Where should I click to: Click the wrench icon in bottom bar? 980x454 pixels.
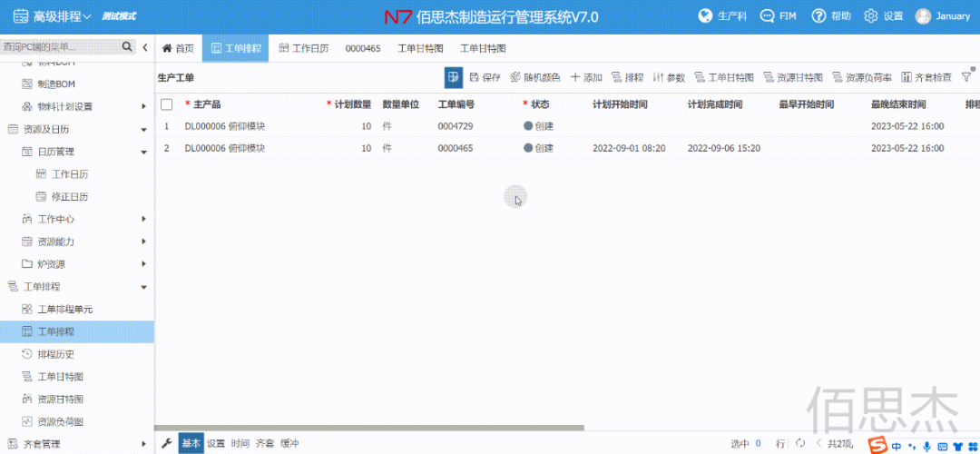tap(166, 443)
